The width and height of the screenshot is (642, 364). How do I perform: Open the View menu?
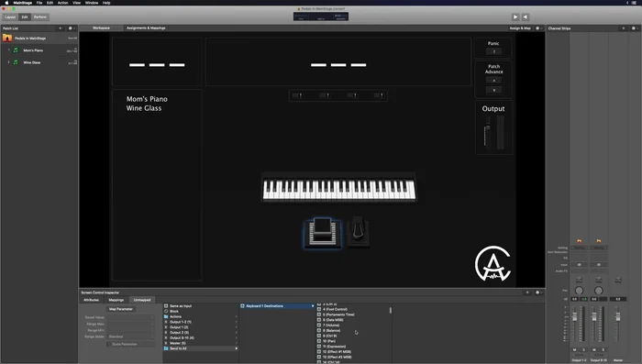(76, 3)
